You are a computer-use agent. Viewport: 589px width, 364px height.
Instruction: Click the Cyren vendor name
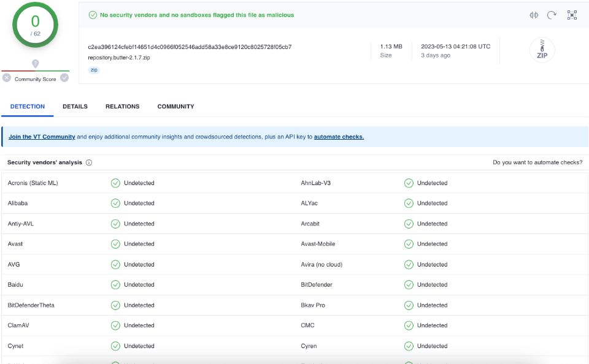coord(309,346)
